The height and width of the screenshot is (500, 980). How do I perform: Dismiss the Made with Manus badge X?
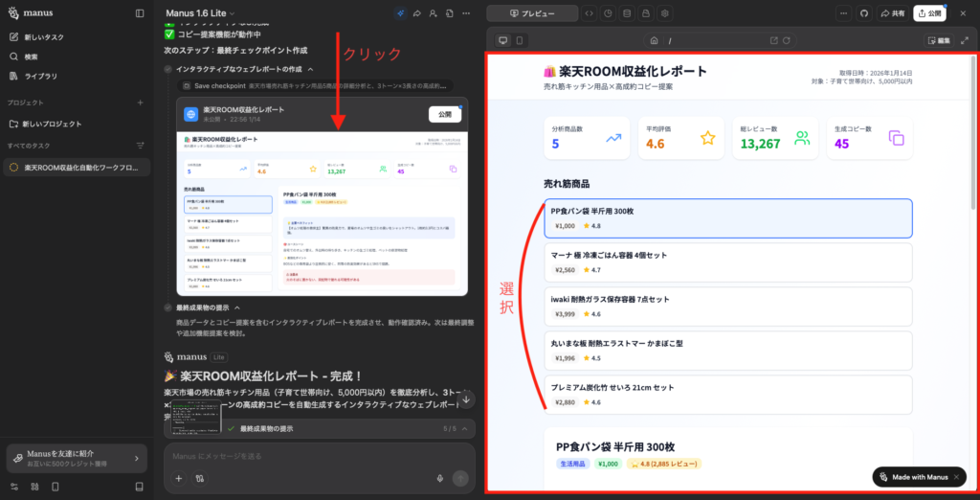coord(956,477)
